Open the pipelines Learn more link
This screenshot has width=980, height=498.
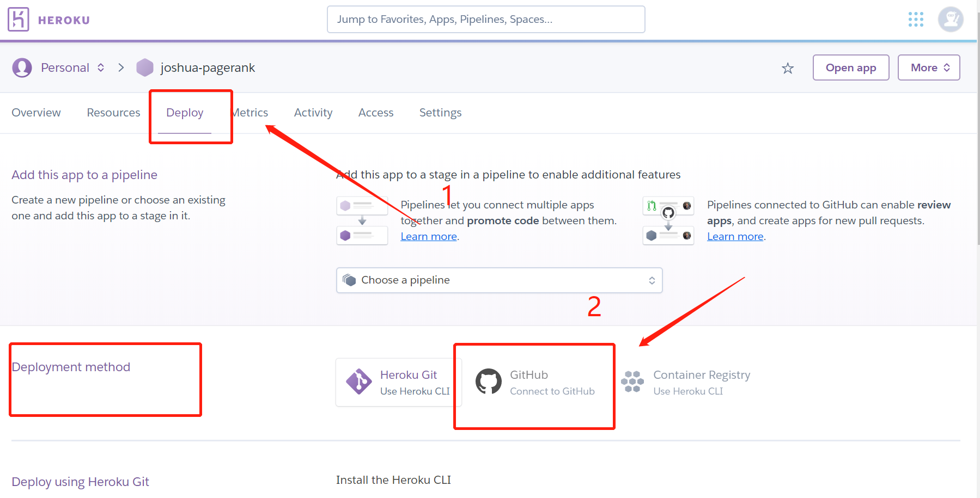click(x=428, y=236)
